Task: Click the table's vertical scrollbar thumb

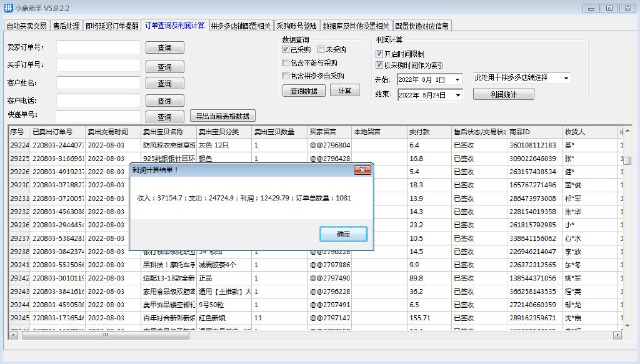Action: (x=627, y=160)
